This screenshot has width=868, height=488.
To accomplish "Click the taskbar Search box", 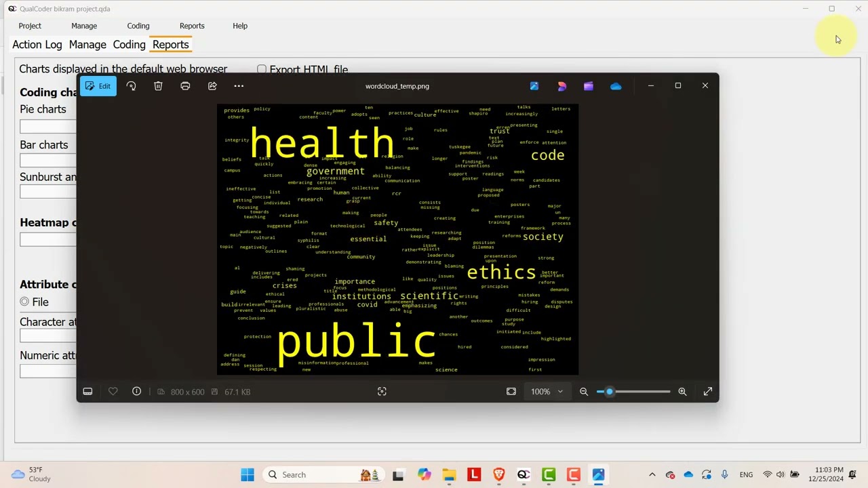I will [322, 474].
